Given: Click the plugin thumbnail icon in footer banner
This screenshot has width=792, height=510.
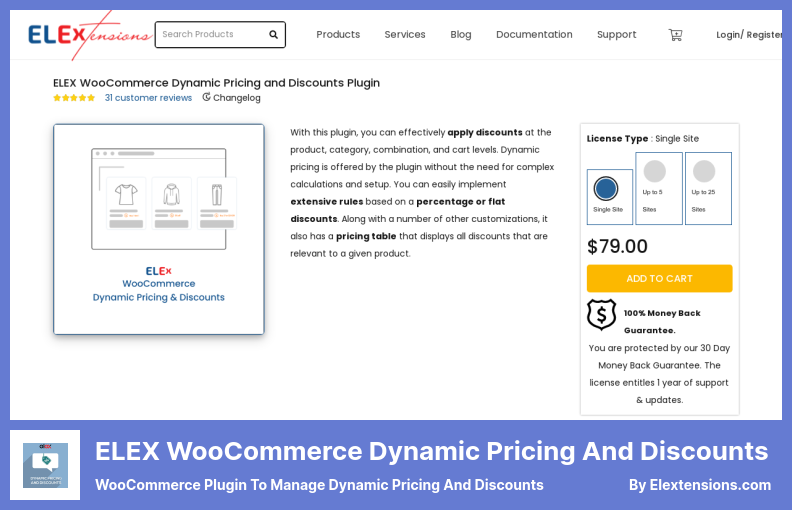Looking at the screenshot, I should 45,465.
